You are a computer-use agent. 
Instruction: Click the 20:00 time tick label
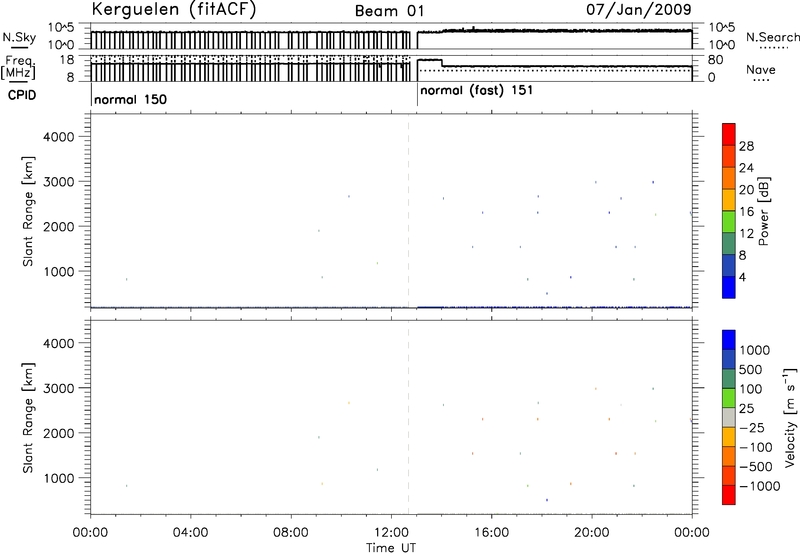tap(591, 533)
